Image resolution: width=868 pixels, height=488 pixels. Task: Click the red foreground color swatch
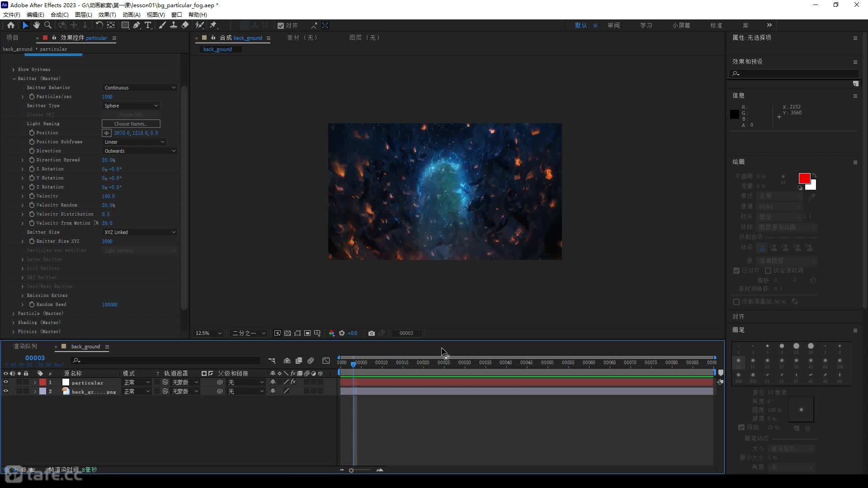tap(804, 178)
